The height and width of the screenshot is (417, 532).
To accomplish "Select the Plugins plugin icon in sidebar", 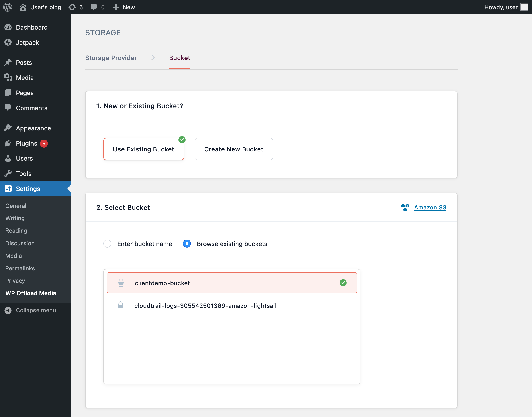I will [x=8, y=143].
